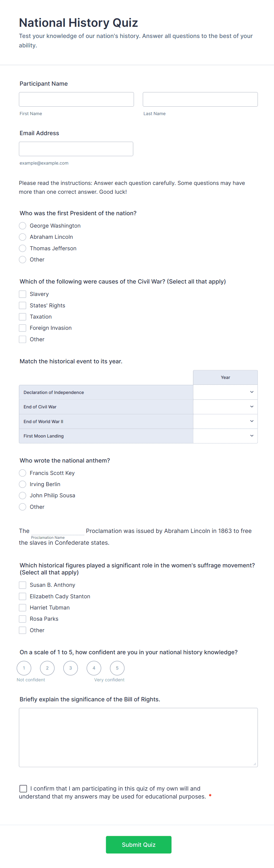Screen dimensions: 274x868
Task: Expand First Moon Landing year dropdown
Action: pos(225,436)
